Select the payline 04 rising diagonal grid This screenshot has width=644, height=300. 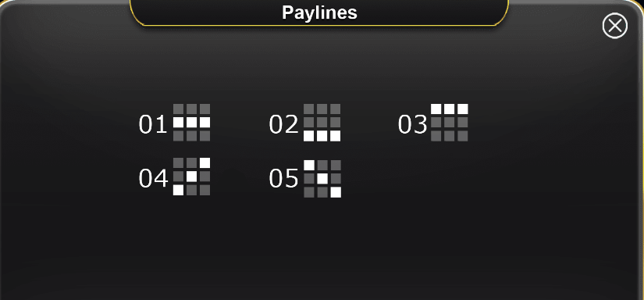pos(191,177)
